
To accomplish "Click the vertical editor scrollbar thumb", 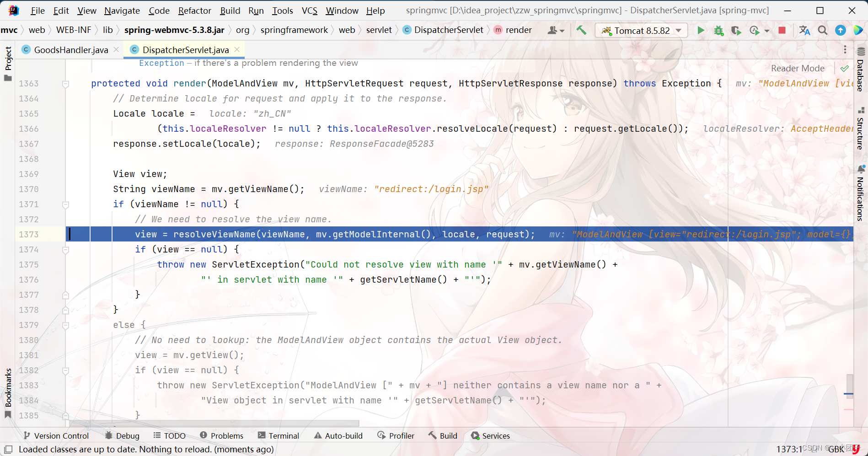I will tap(849, 386).
